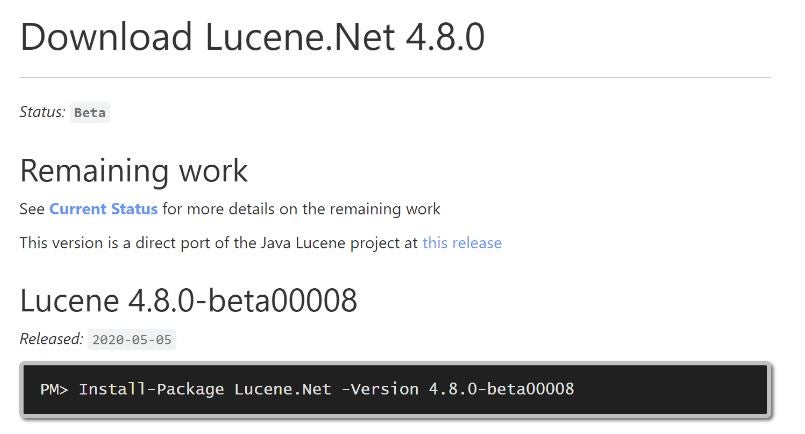The width and height of the screenshot is (805, 434).
Task: Click the horizontal divider under the title
Action: pyautogui.click(x=395, y=77)
